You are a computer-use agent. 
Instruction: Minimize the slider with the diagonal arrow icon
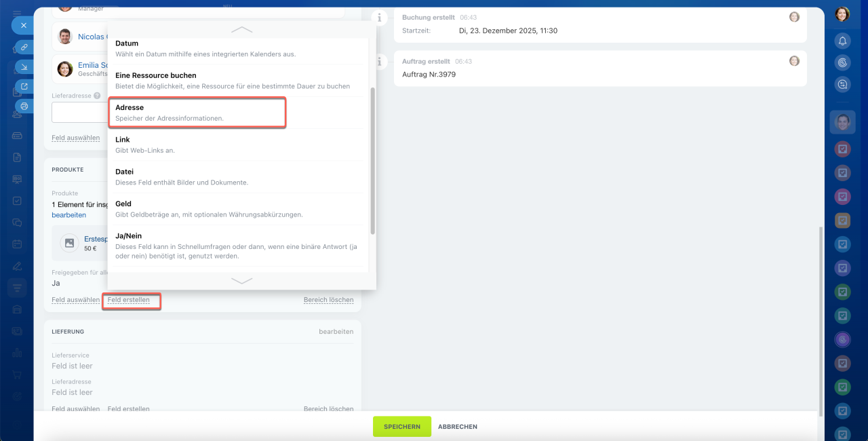click(x=24, y=66)
